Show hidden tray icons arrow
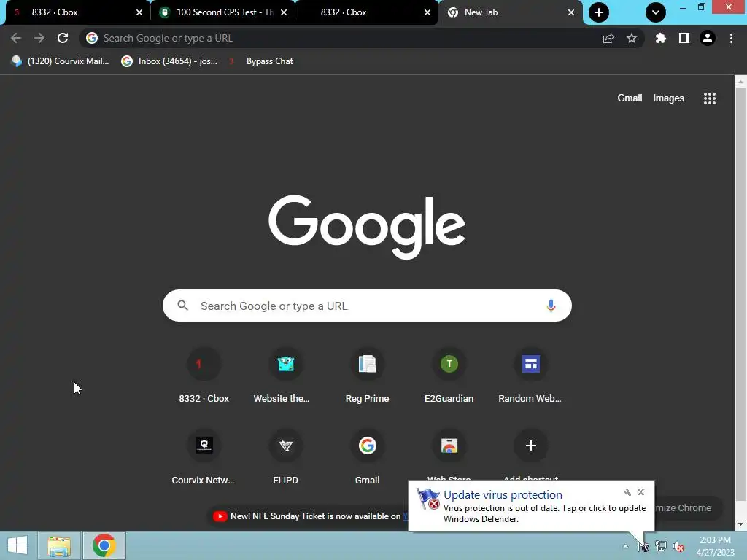 625,547
